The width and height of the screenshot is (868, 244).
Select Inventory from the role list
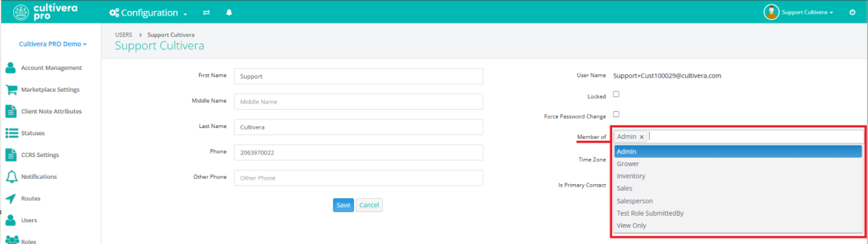(738, 176)
